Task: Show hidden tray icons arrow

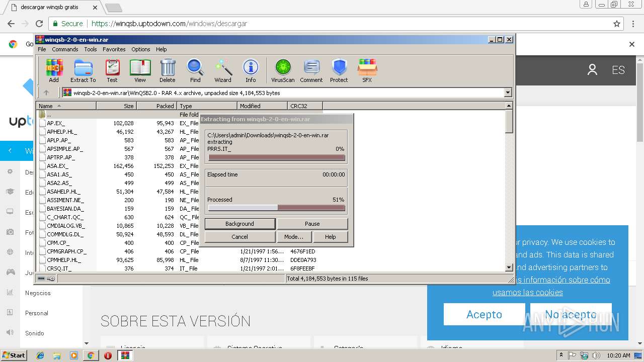Action: tap(561, 355)
